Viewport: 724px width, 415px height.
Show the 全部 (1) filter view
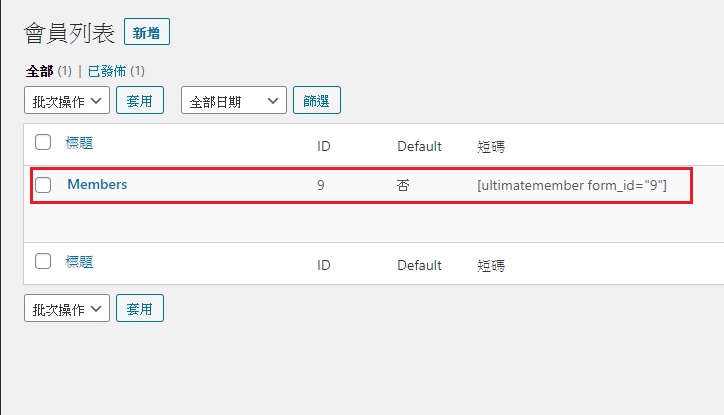pos(48,71)
